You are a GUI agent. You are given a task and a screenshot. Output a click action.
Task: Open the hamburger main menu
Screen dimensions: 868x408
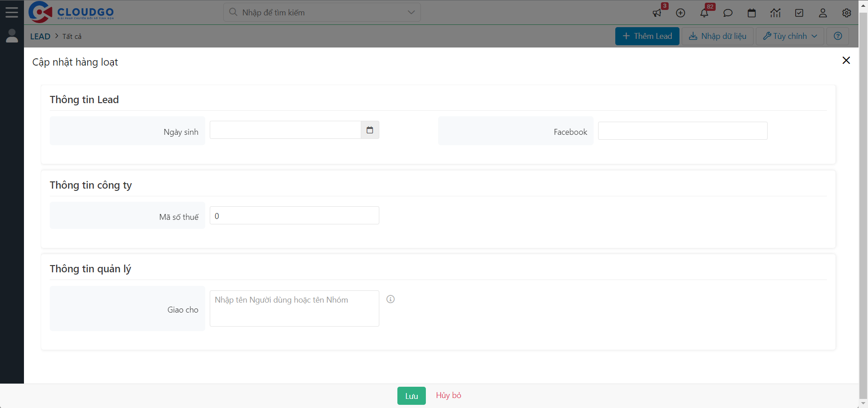tap(12, 12)
